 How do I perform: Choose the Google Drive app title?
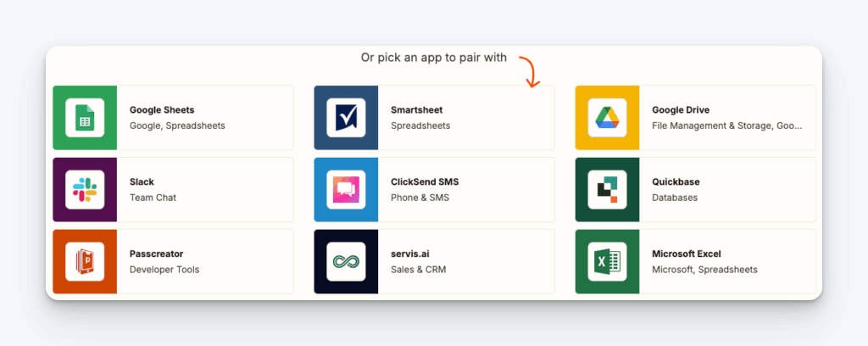point(681,110)
